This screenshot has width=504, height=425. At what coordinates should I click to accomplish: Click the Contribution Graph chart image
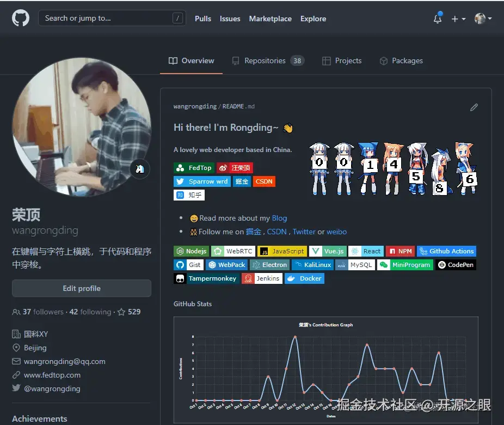[326, 370]
